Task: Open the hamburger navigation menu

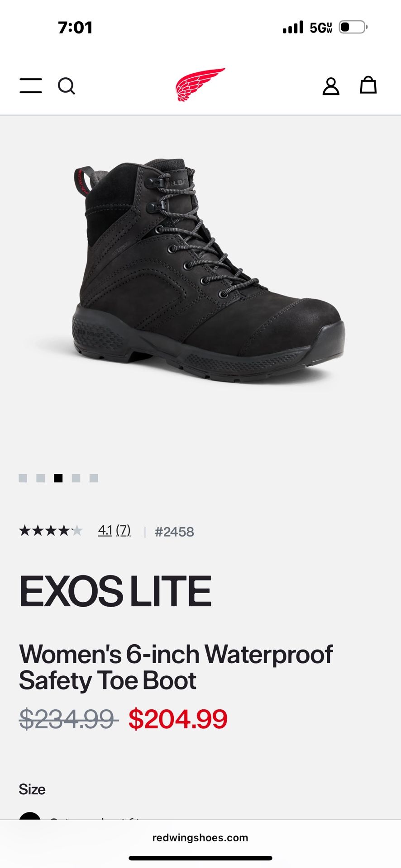Action: pos(31,85)
